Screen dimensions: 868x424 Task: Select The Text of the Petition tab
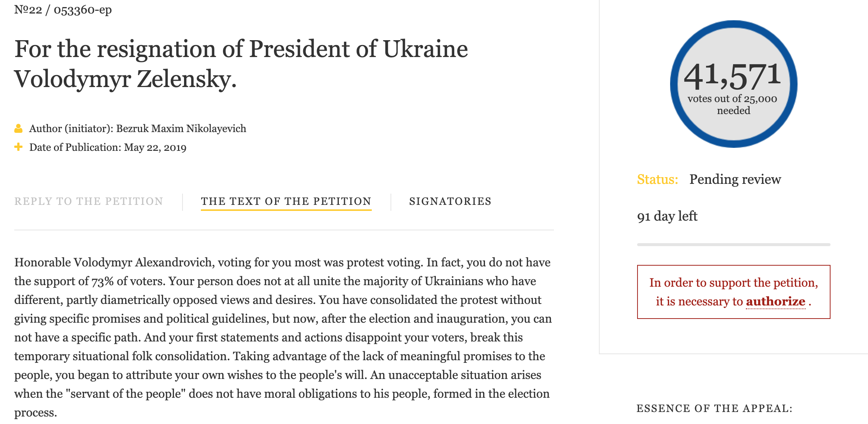pos(286,201)
